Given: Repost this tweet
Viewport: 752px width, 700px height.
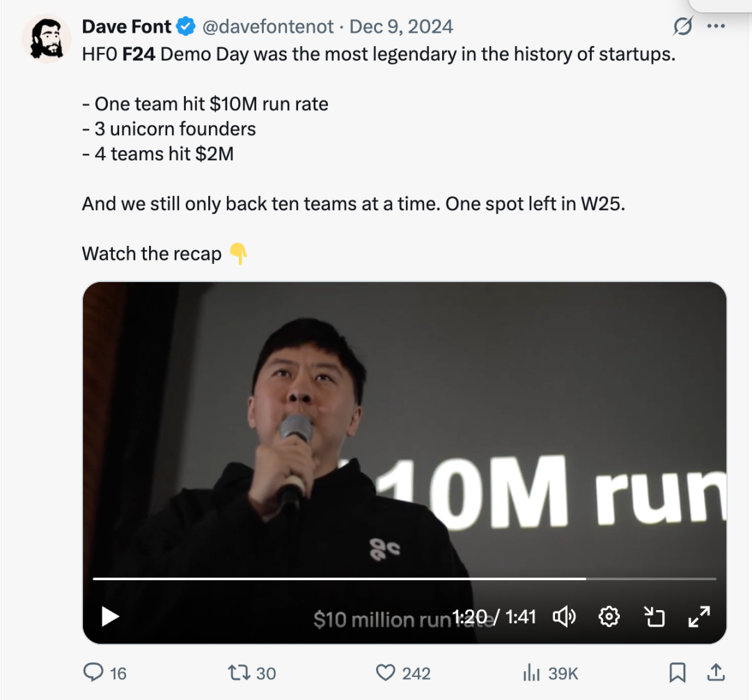Looking at the screenshot, I should [239, 673].
